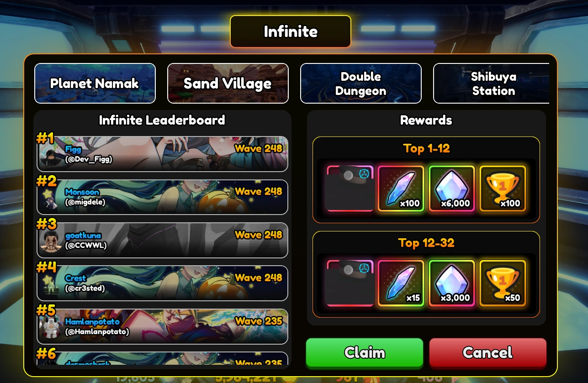Switch to the Planet Namak map tab
The image size is (588, 383).
click(95, 84)
